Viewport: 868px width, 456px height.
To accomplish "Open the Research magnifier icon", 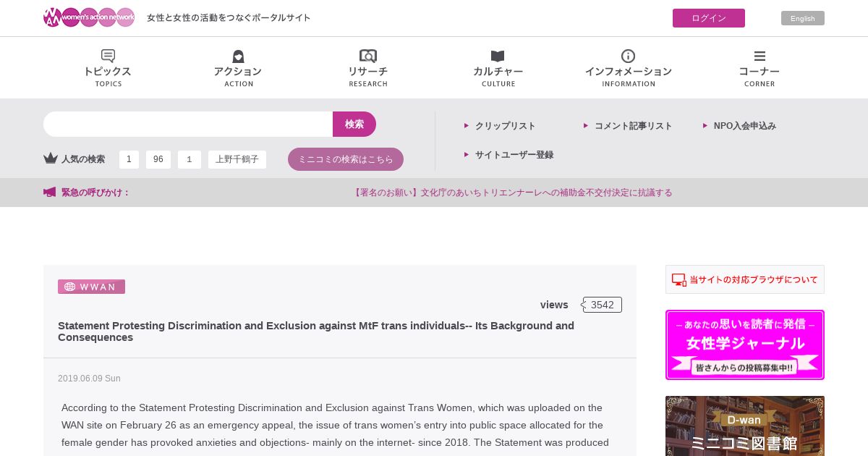I will pyautogui.click(x=368, y=56).
